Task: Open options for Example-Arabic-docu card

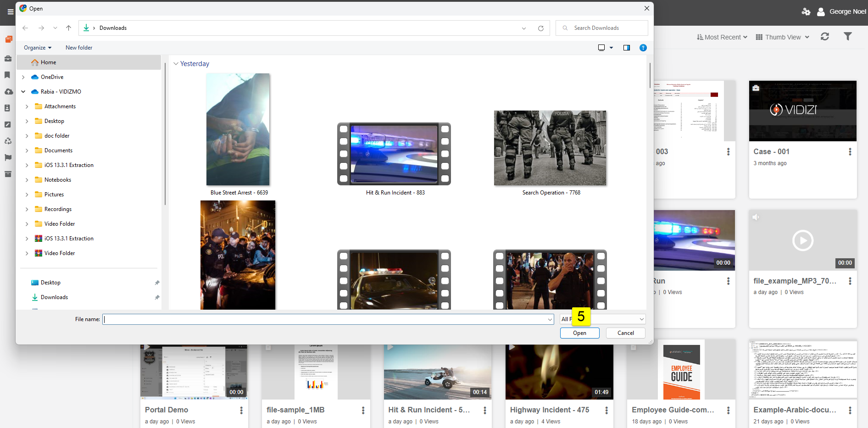Action: tap(850, 410)
